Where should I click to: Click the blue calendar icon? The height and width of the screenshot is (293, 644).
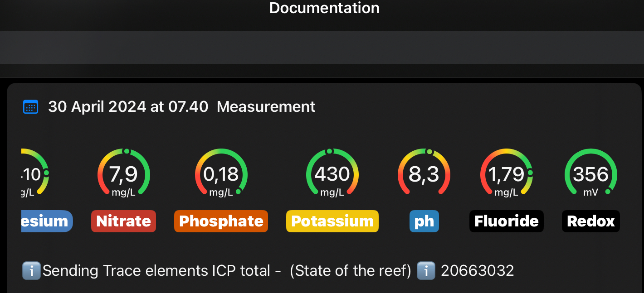[30, 107]
